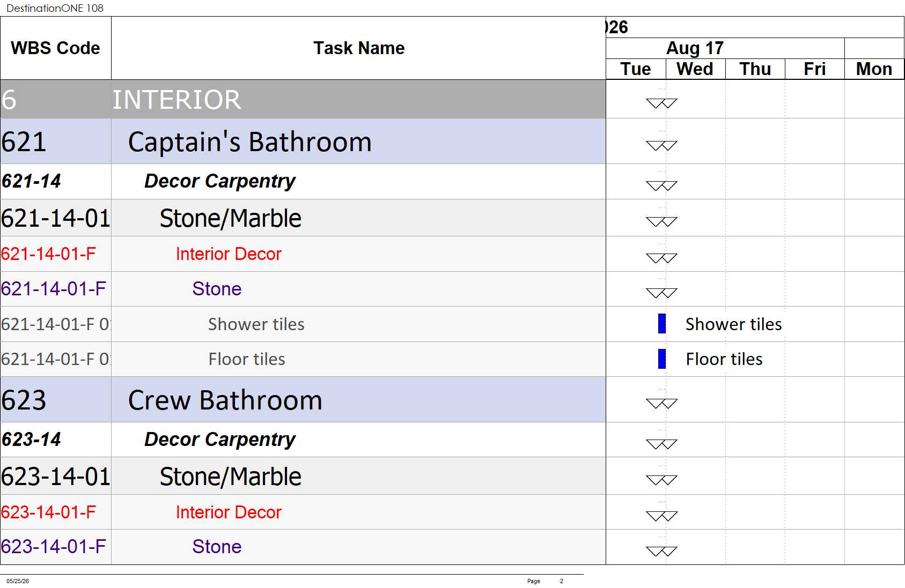Click Captain's Bathroom summary marker in Gantt
This screenshot has width=905, height=588.
661,145
